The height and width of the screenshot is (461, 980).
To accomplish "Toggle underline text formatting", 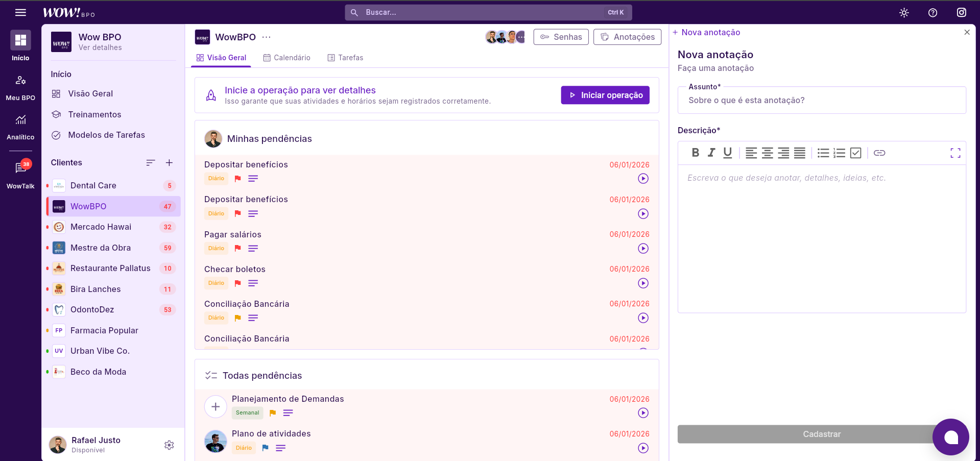I will [x=727, y=153].
